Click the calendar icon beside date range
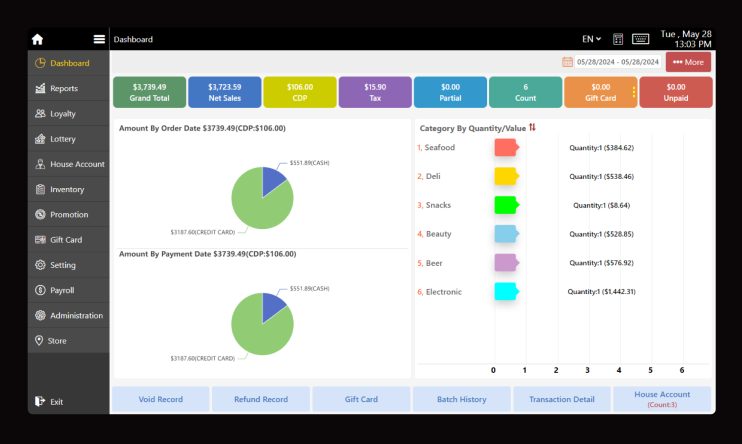Image resolution: width=742 pixels, height=444 pixels. click(567, 62)
